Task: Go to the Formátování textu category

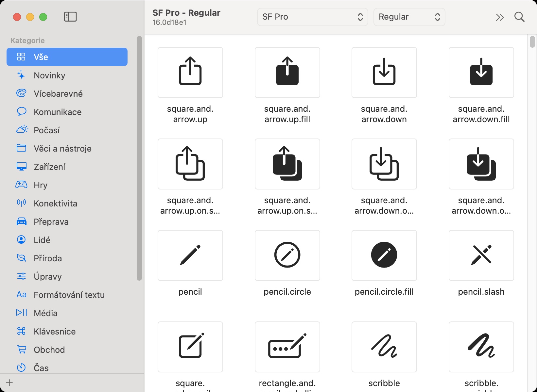Action: click(x=69, y=295)
